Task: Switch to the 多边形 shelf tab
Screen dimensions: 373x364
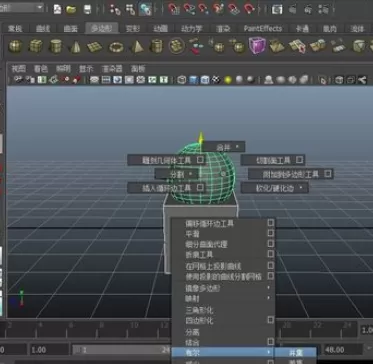Action: 102,29
